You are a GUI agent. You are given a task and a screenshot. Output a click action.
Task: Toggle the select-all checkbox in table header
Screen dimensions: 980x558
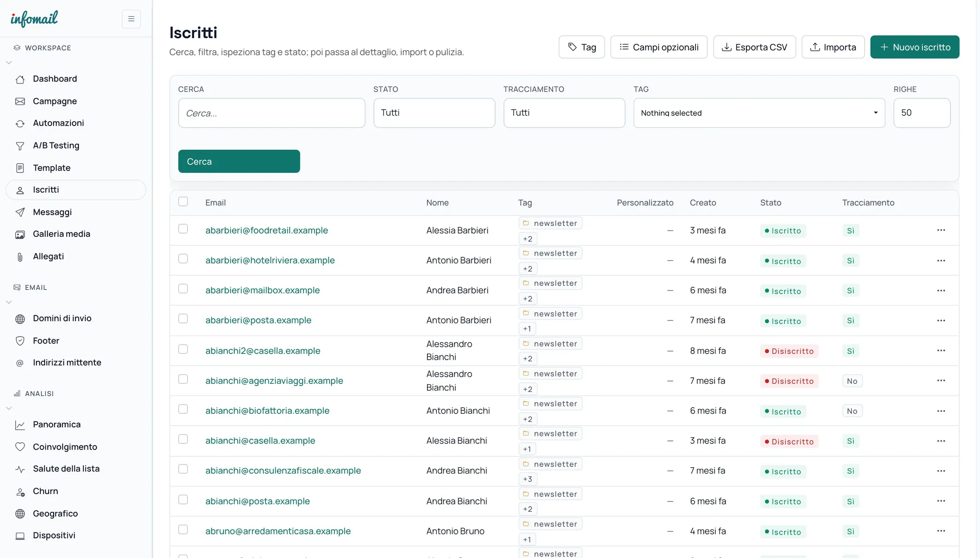(x=183, y=201)
